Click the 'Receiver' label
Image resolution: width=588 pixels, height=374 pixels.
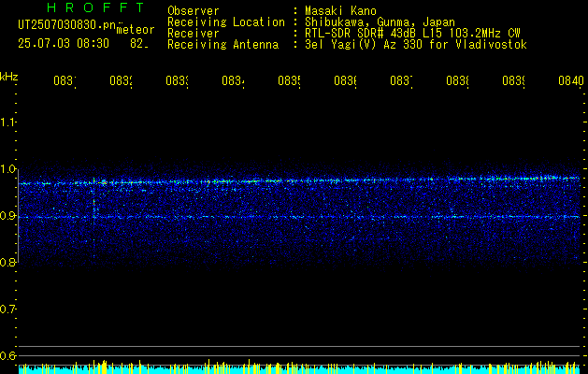[194, 34]
